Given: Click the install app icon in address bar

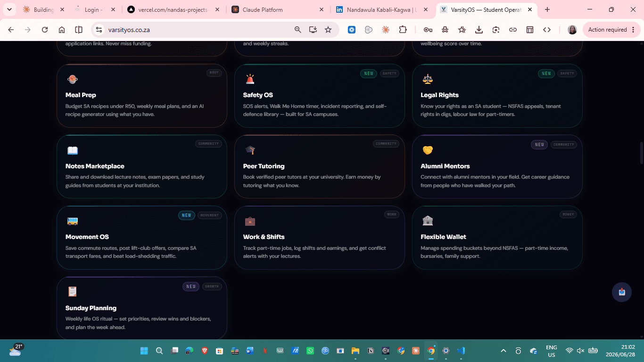Looking at the screenshot, I should [313, 30].
